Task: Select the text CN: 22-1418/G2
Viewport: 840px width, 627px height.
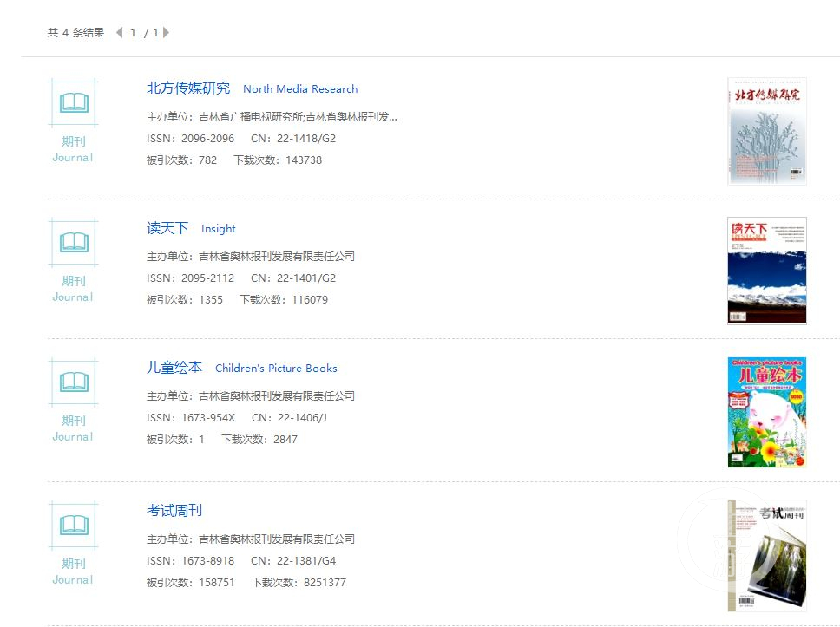Action: (293, 139)
